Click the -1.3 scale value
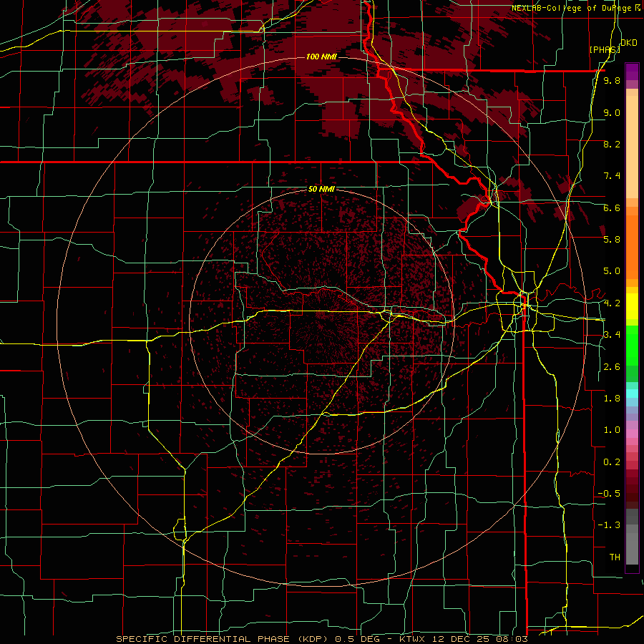This screenshot has height=644, width=644. [x=609, y=525]
